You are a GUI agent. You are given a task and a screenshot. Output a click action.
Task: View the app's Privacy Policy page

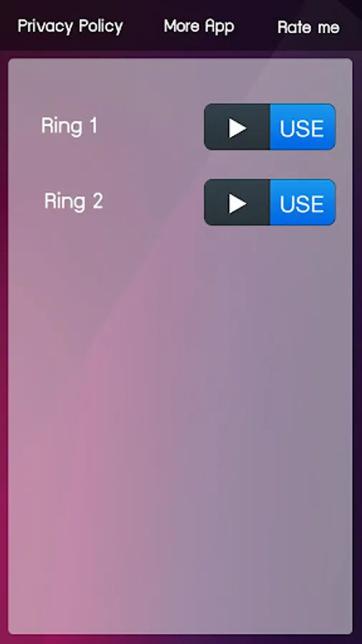[70, 26]
